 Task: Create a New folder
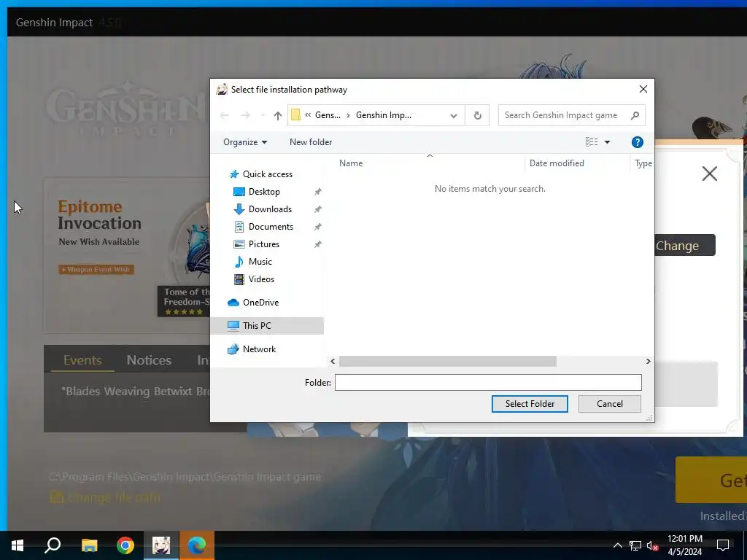click(311, 142)
